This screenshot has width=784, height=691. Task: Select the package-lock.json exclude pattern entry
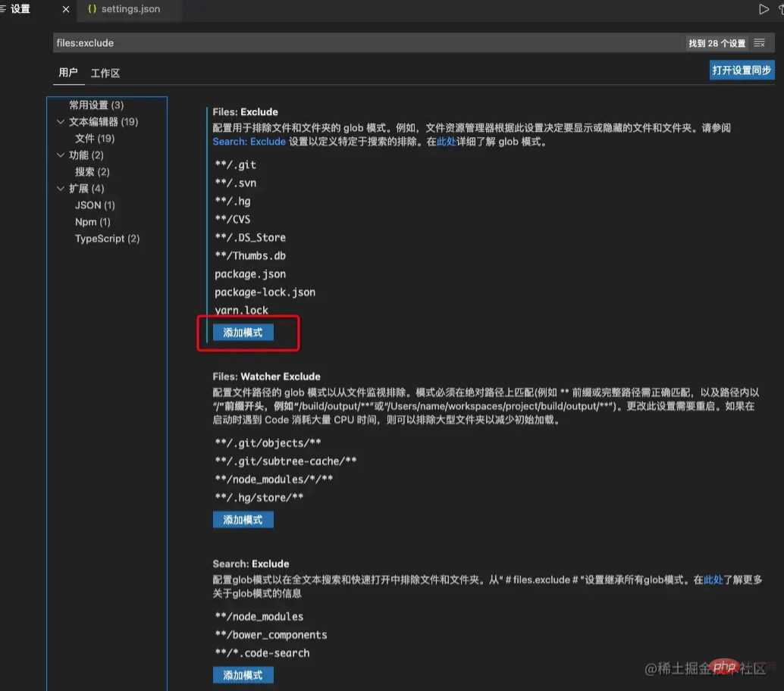click(x=265, y=292)
